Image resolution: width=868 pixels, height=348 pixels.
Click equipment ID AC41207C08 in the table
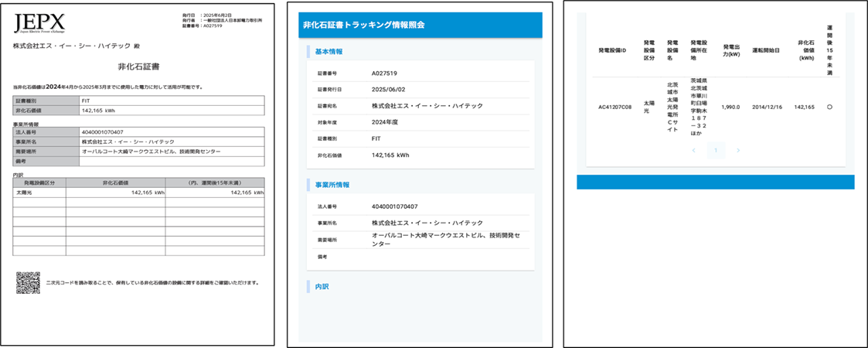tap(614, 107)
